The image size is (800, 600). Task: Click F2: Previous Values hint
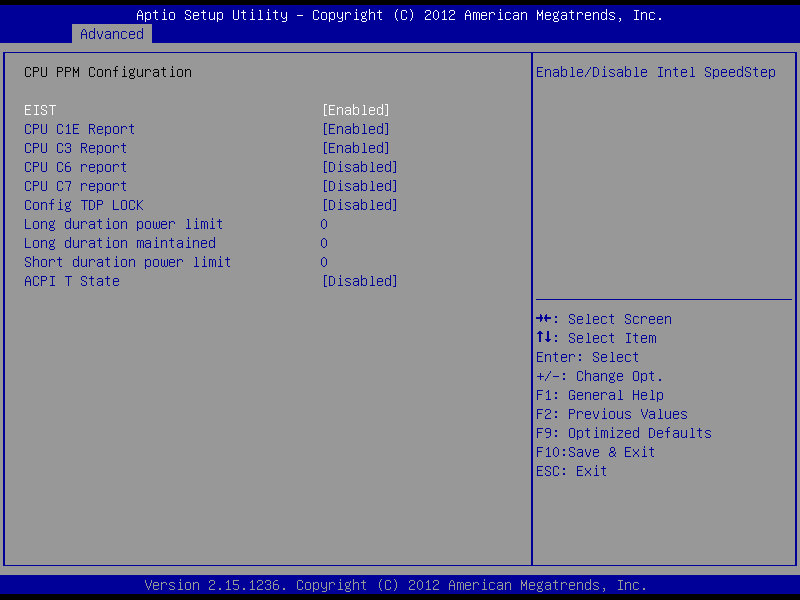(612, 414)
